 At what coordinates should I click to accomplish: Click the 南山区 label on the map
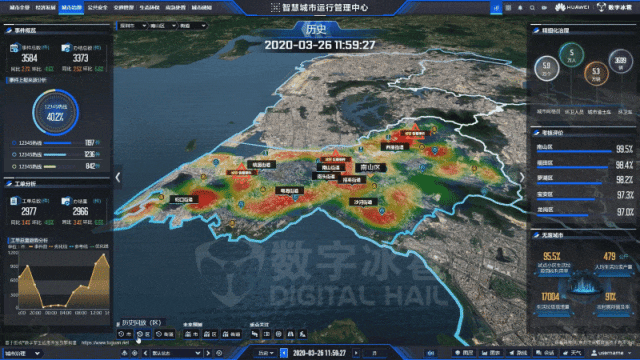[x=370, y=167]
